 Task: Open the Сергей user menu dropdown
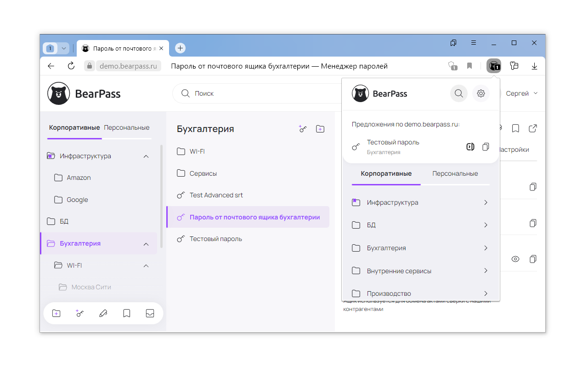521,93
